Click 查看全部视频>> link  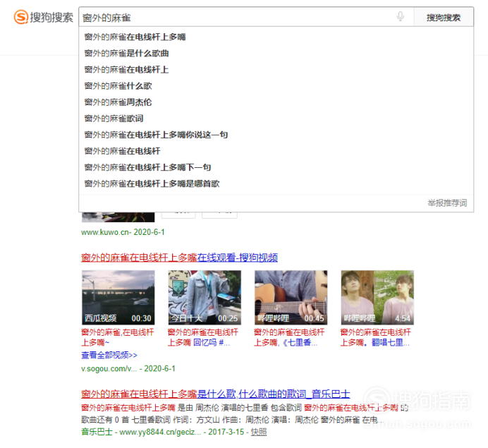(x=109, y=355)
